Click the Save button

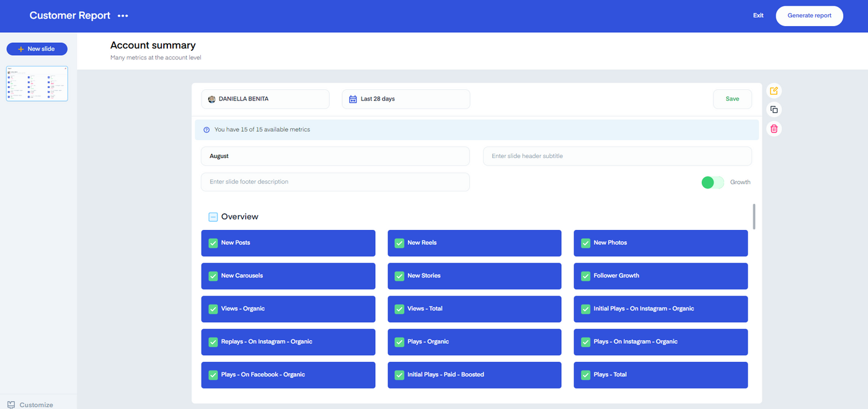[x=732, y=99]
